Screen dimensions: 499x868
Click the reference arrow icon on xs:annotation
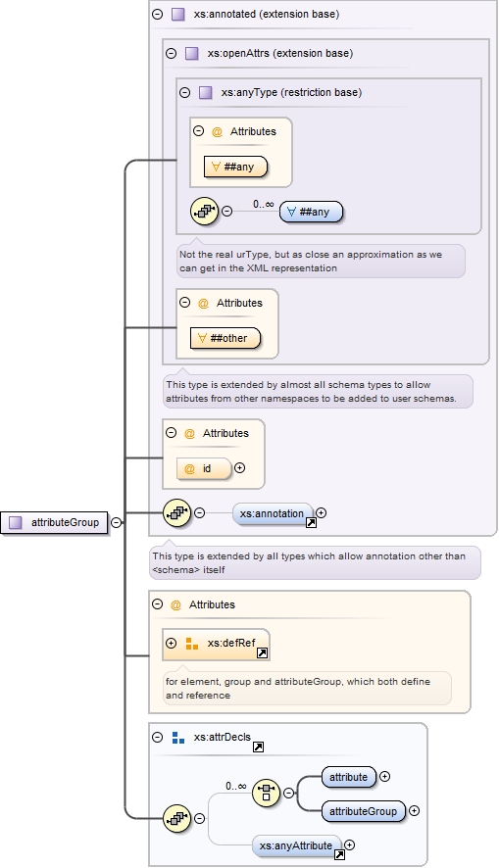click(x=311, y=522)
